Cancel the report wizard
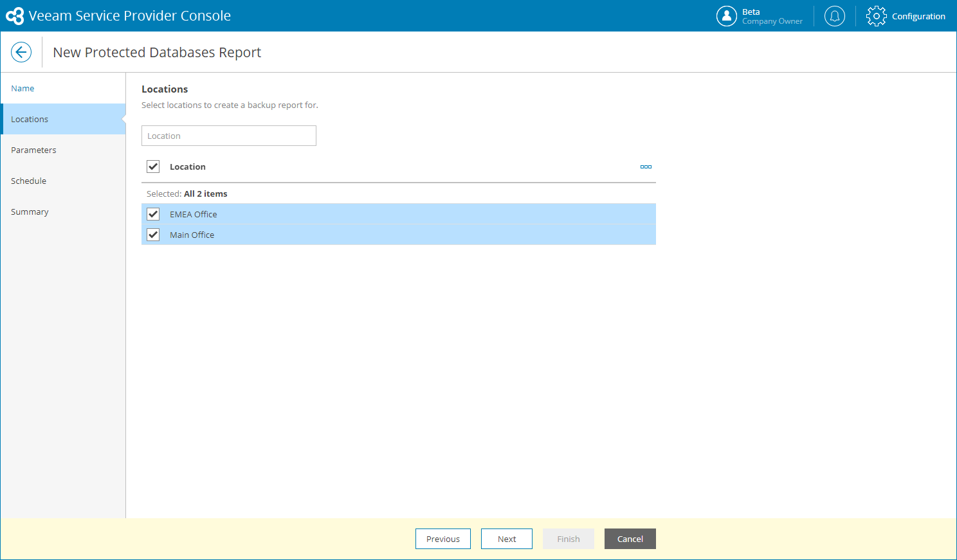This screenshot has height=560, width=957. [x=630, y=539]
